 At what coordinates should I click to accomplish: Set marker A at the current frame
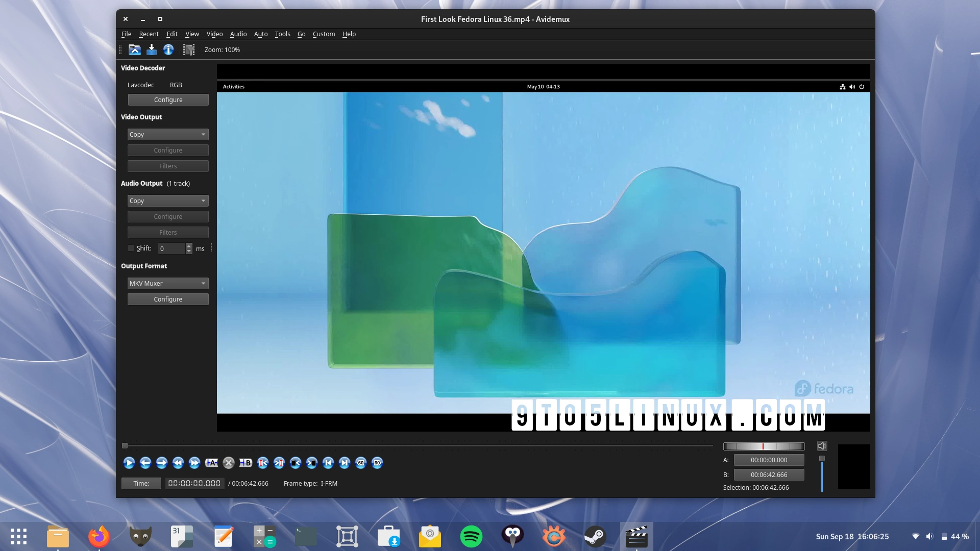tap(211, 463)
